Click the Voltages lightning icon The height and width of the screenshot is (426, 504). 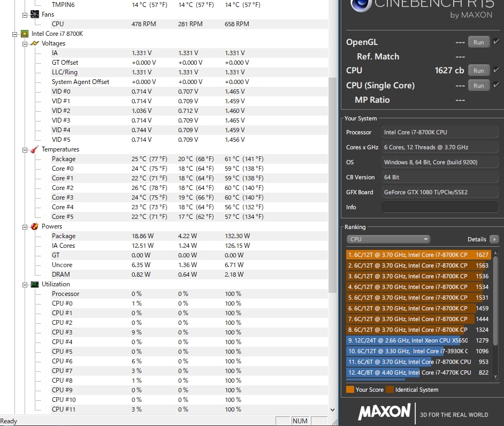coord(34,43)
